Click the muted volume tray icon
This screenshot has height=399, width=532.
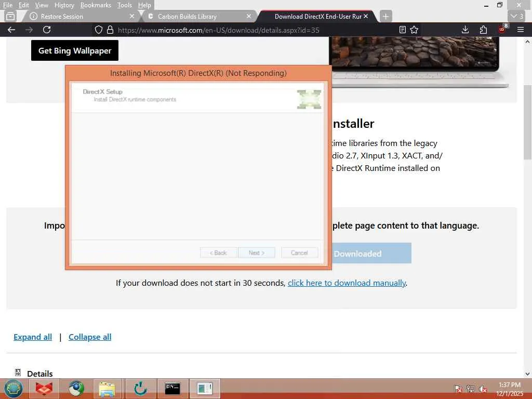(x=483, y=389)
